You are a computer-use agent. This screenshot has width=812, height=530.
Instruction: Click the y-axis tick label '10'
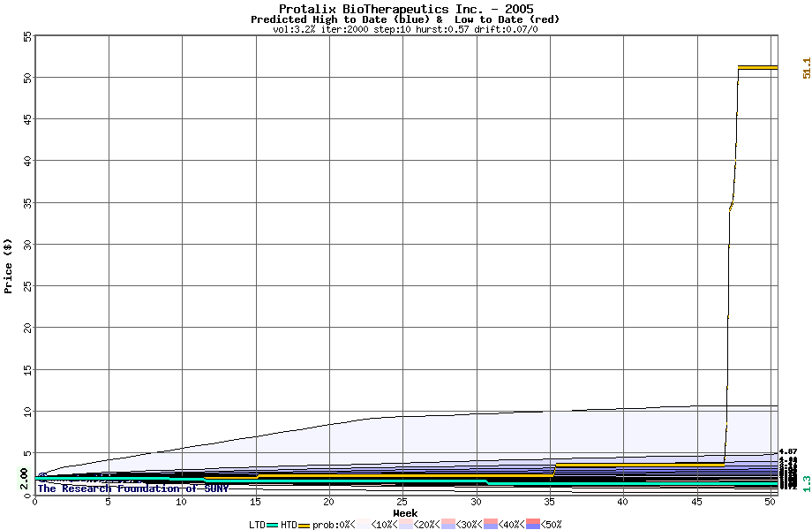click(x=27, y=412)
